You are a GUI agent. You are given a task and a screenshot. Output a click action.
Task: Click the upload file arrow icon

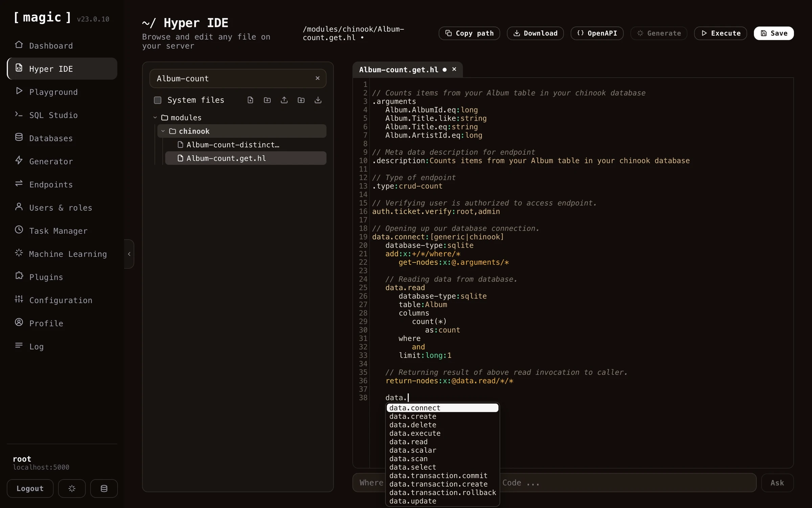tap(284, 100)
